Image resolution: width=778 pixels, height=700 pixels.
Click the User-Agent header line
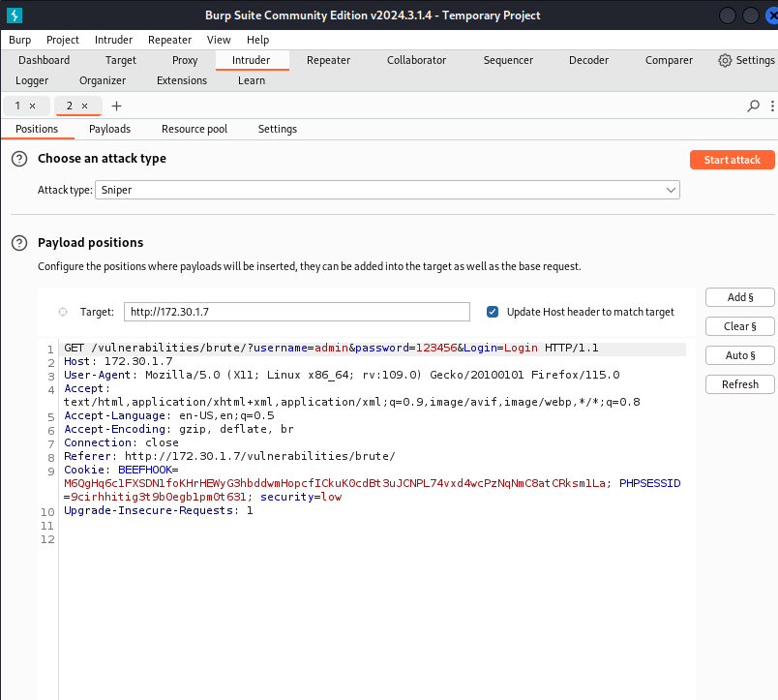[x=342, y=375]
